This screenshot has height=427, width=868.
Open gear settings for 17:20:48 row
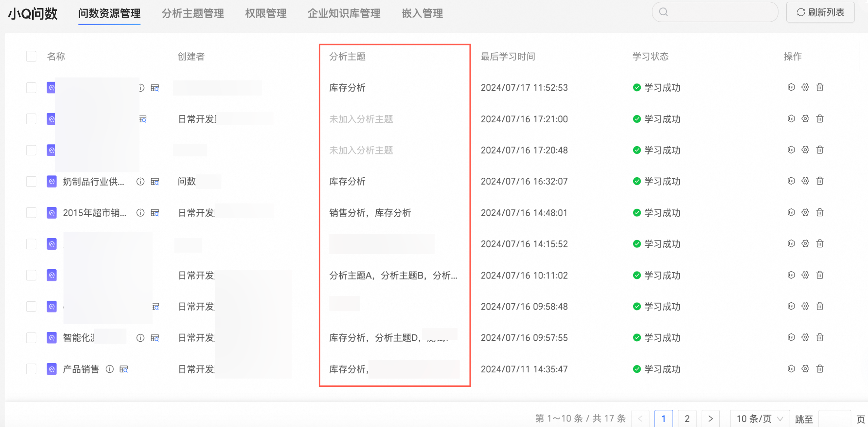click(805, 150)
